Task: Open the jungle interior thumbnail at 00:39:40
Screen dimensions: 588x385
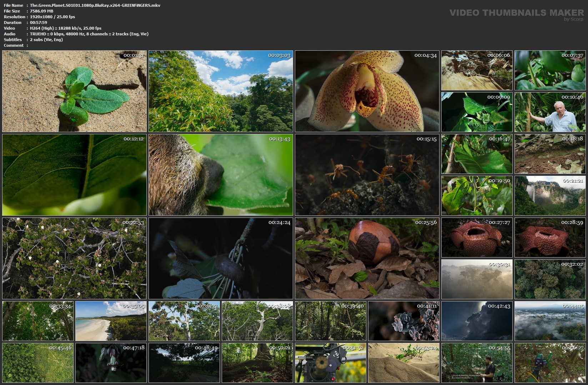Action: [x=331, y=321]
